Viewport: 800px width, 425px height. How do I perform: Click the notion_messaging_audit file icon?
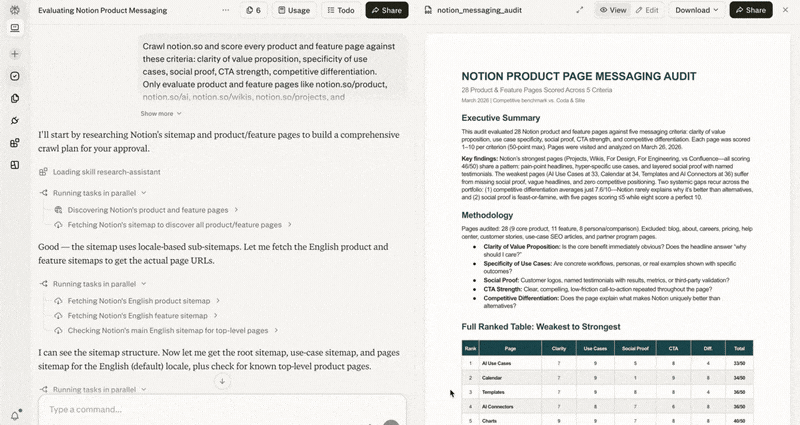pos(429,10)
